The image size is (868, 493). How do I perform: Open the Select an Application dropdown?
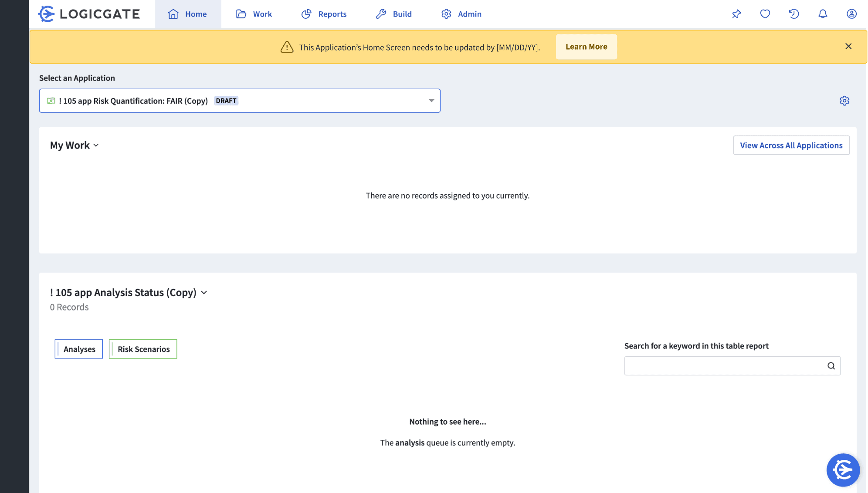click(240, 101)
